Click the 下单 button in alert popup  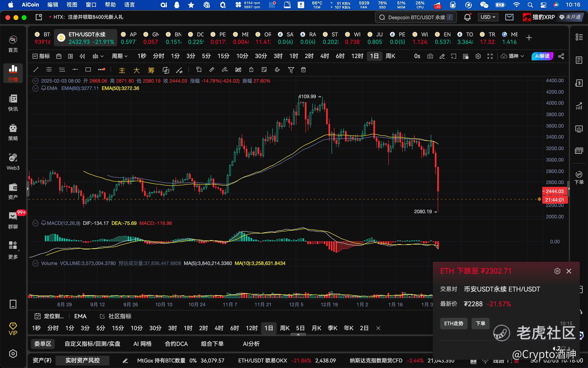tap(480, 323)
